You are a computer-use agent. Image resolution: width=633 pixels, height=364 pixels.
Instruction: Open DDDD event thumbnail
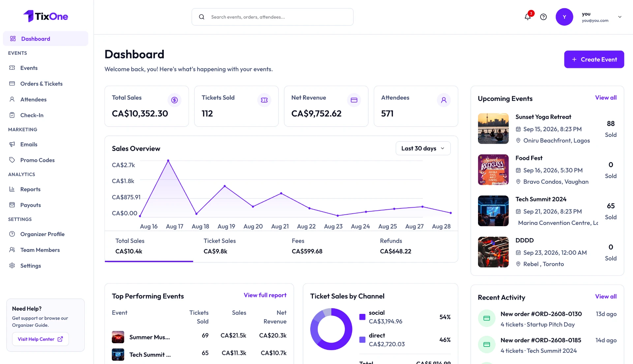coord(493,252)
